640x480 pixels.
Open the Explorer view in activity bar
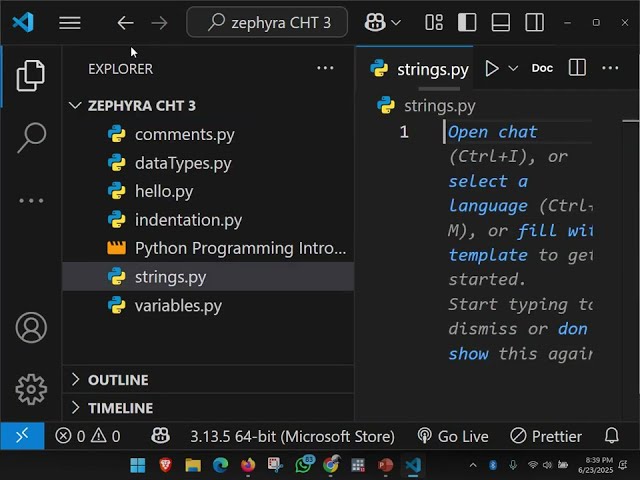point(31,76)
